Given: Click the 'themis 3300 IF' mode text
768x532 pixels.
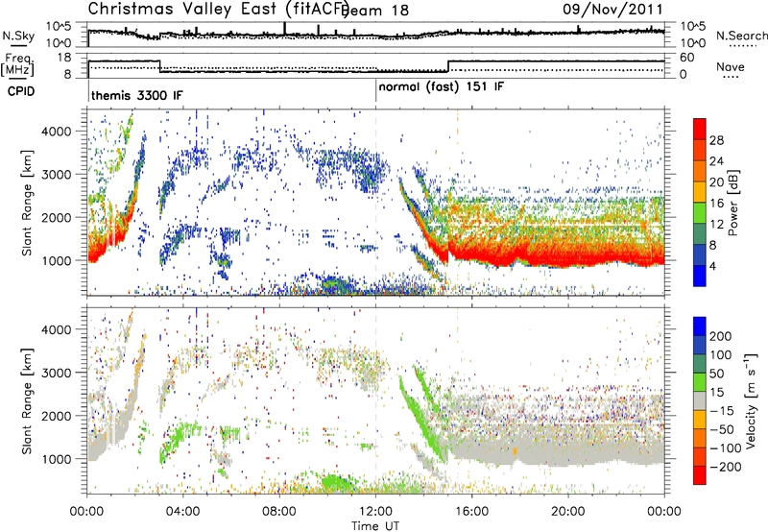Looking at the screenshot, I should 137,95.
